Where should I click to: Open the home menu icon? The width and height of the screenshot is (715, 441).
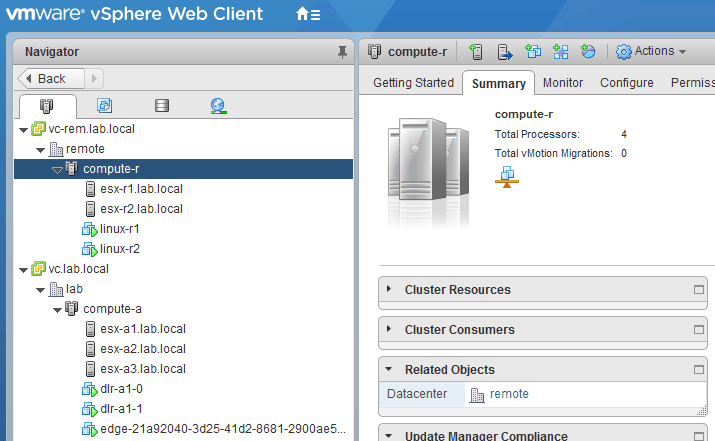308,14
